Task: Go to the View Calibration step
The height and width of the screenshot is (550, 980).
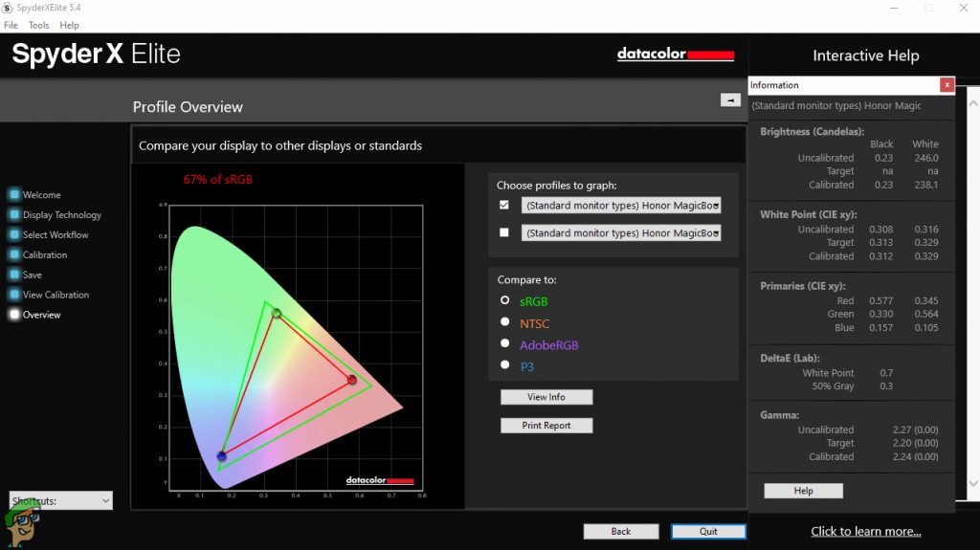Action: (56, 295)
